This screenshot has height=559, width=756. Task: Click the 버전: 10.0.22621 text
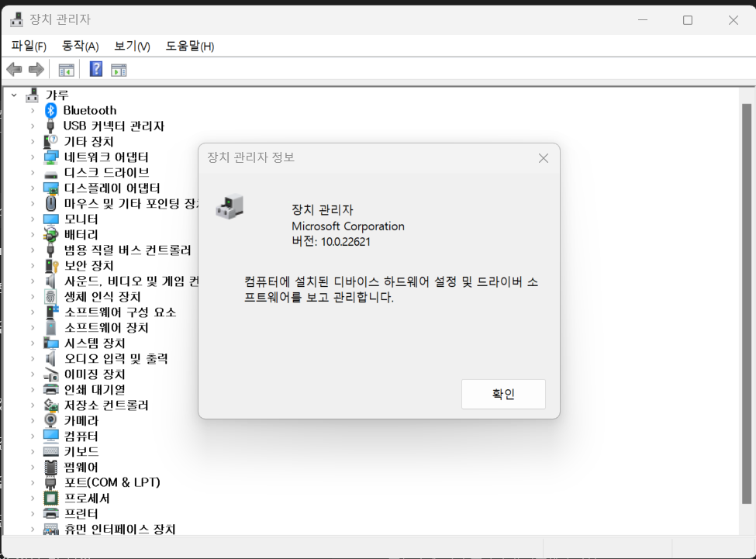(331, 241)
